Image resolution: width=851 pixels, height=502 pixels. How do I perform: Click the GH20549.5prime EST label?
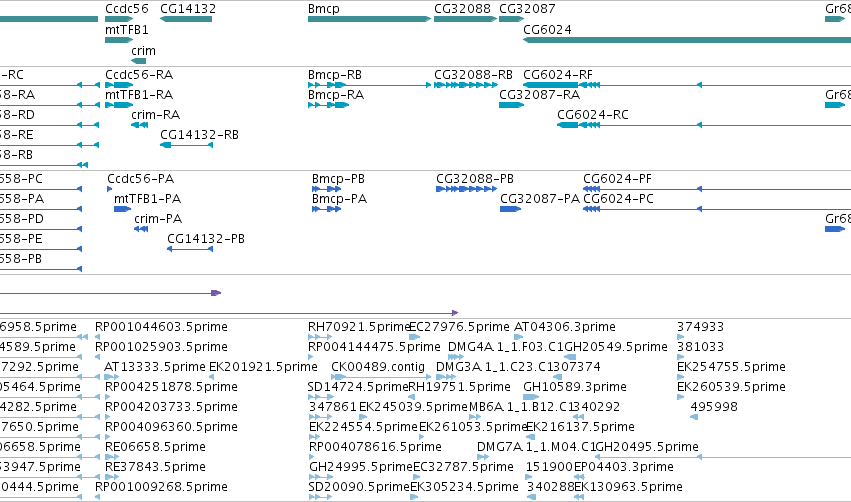click(x=616, y=347)
